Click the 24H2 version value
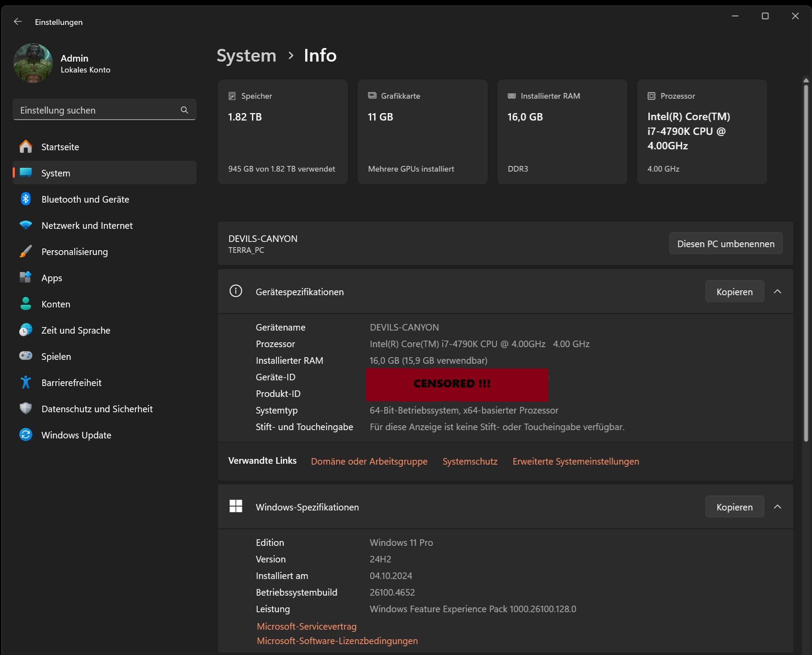The width and height of the screenshot is (812, 655). [x=380, y=559]
